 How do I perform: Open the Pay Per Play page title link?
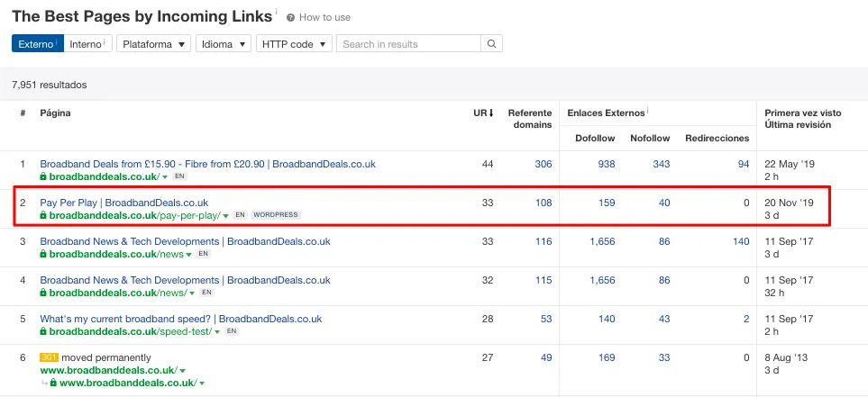click(124, 203)
